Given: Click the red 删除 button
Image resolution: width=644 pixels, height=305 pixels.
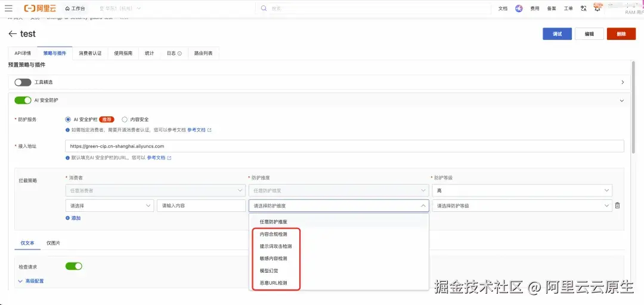Looking at the screenshot, I should (621, 33).
